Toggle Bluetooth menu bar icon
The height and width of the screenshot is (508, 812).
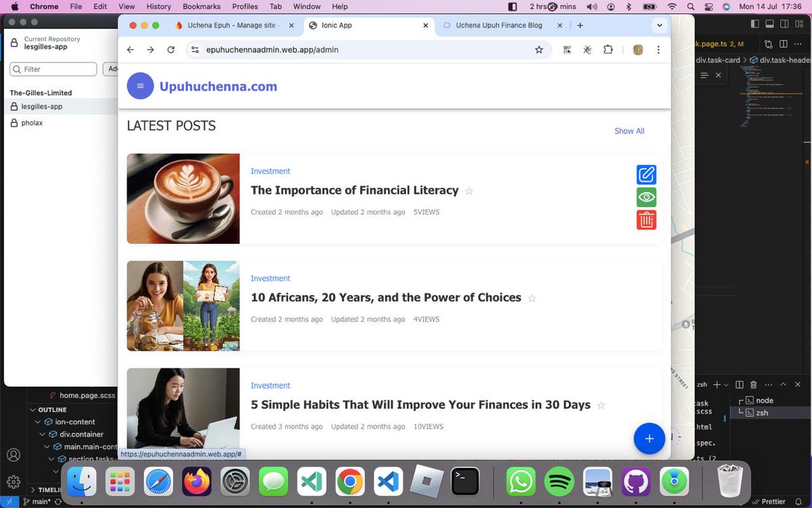628,6
